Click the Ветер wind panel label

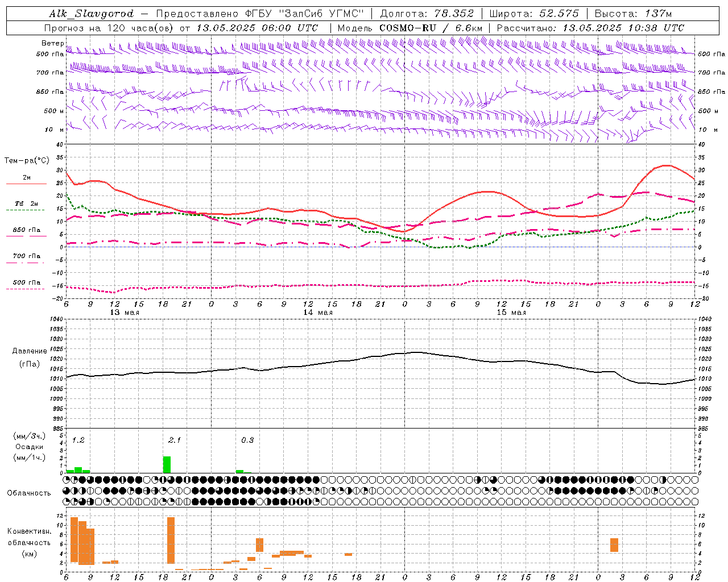point(53,43)
